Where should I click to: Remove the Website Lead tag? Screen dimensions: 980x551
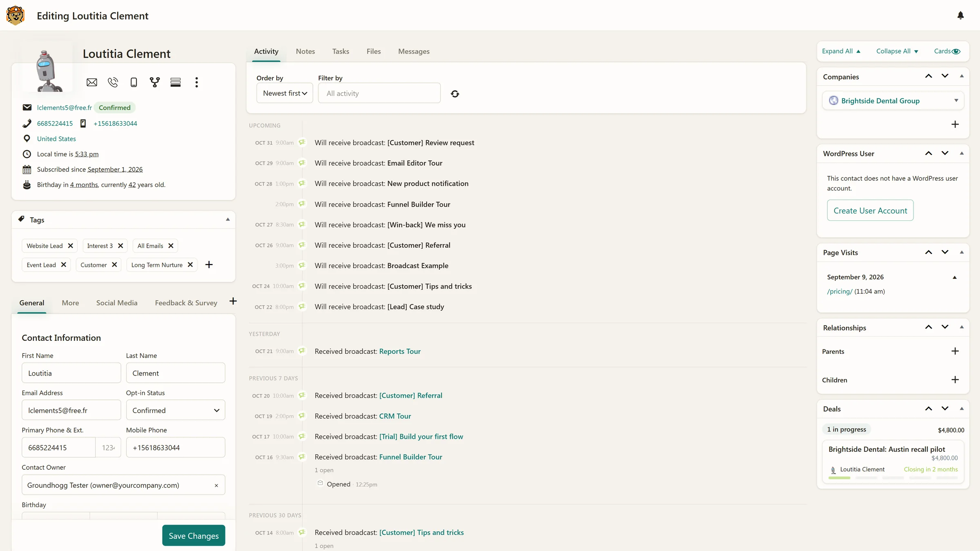tap(70, 246)
